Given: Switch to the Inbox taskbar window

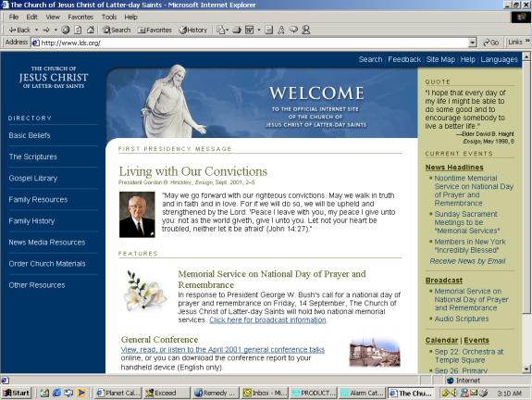Looking at the screenshot, I should pyautogui.click(x=265, y=393).
